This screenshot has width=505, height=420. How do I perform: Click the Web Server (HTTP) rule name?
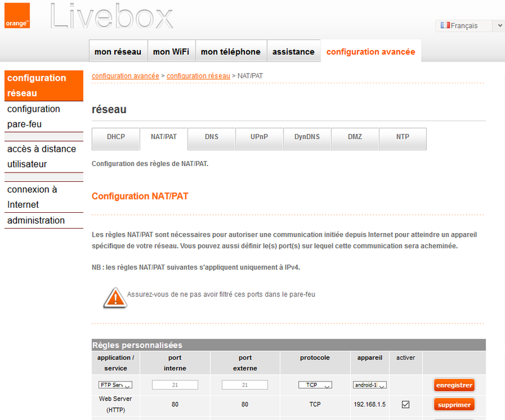pos(116,404)
